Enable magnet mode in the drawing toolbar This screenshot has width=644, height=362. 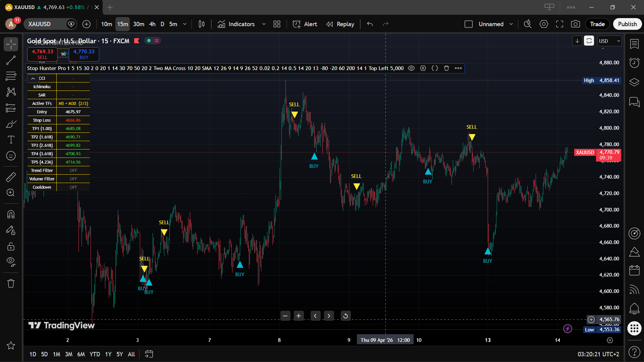(x=11, y=214)
